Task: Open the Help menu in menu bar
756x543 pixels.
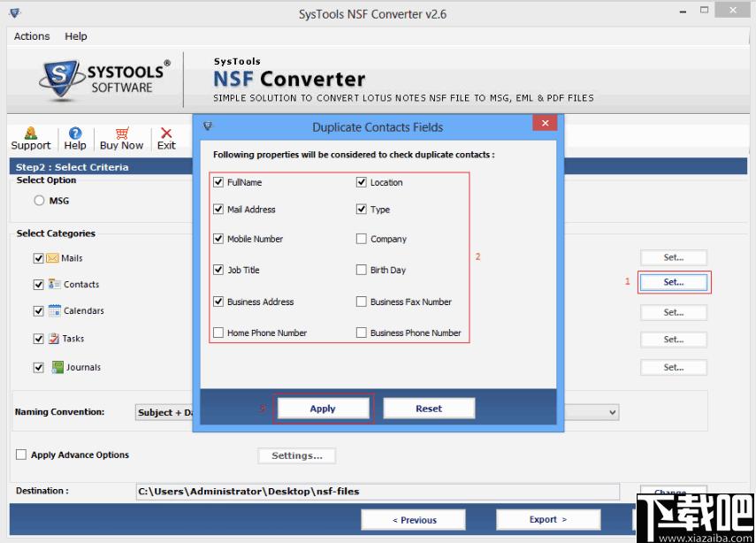Action: point(76,36)
